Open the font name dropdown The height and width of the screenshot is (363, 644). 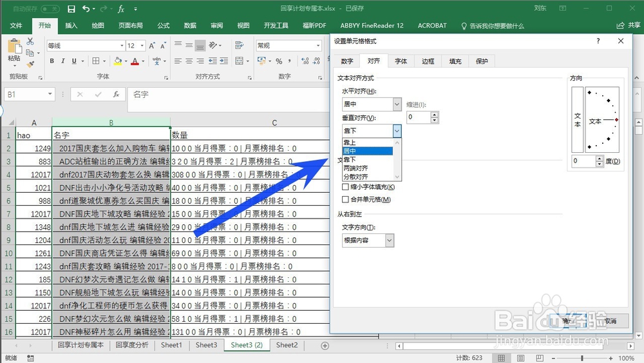click(122, 46)
